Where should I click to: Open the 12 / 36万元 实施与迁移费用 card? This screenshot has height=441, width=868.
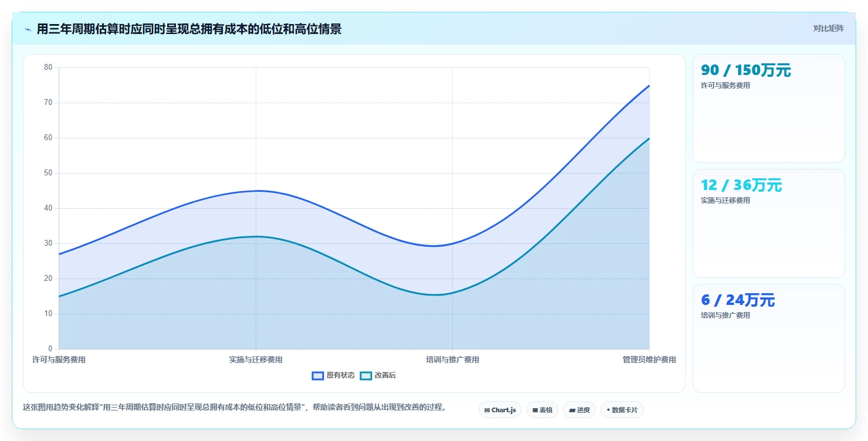point(768,223)
